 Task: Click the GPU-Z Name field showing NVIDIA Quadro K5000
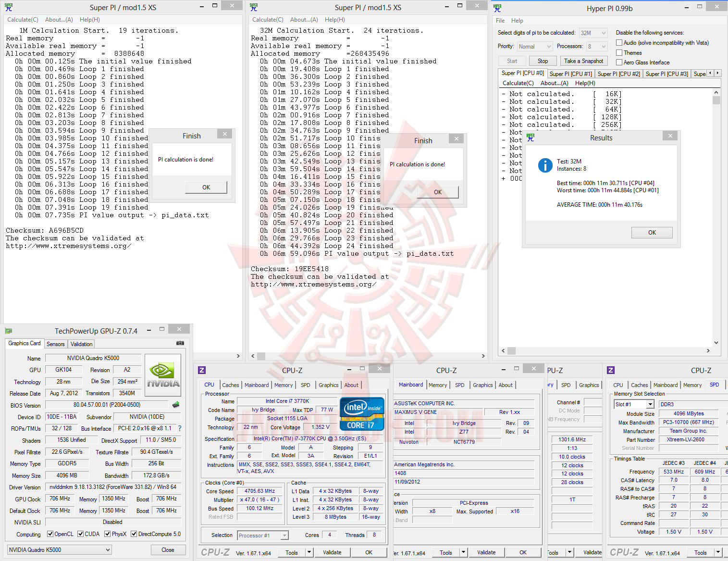[93, 358]
